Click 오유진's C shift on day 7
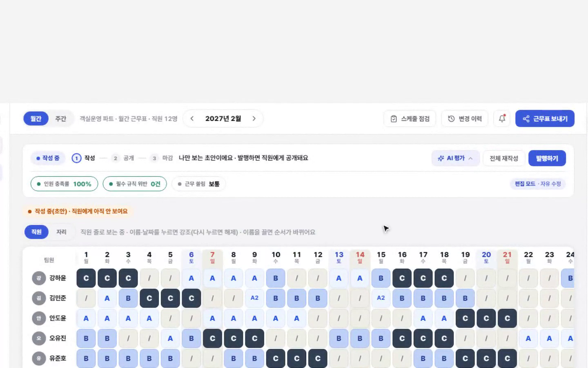588x368 pixels. (x=212, y=338)
